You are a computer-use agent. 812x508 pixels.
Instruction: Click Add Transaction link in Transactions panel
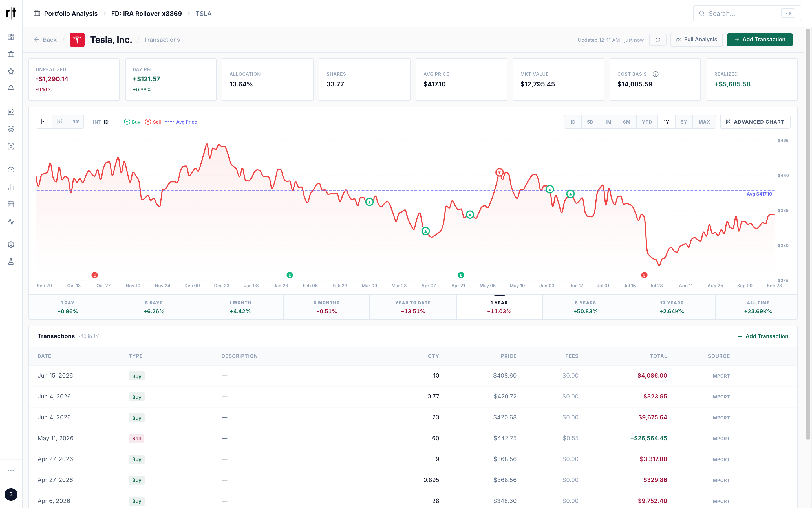click(763, 336)
